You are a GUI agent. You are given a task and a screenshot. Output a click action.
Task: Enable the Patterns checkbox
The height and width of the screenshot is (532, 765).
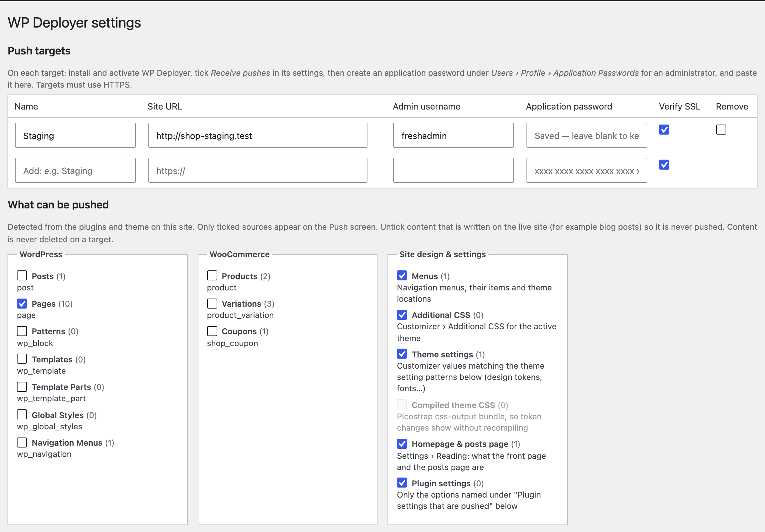(22, 331)
